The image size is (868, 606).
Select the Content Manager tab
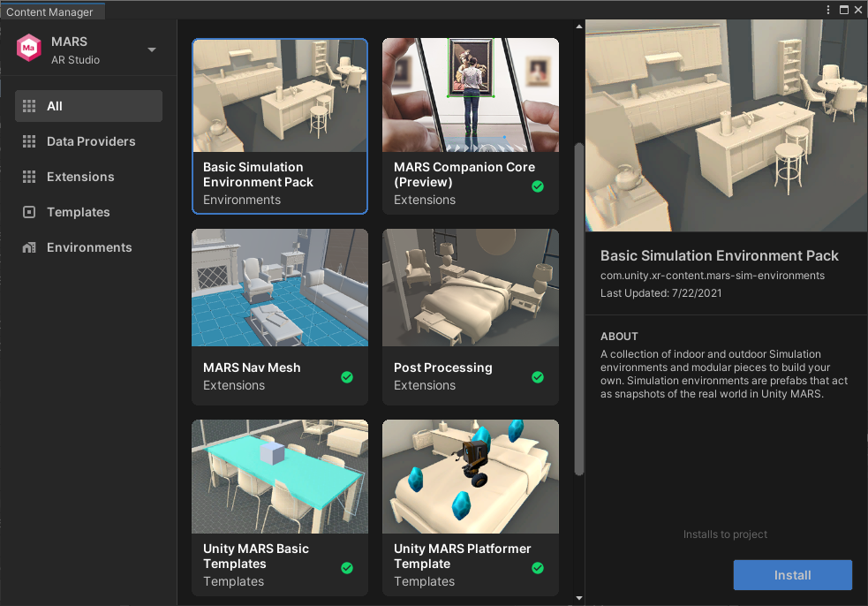tap(50, 11)
